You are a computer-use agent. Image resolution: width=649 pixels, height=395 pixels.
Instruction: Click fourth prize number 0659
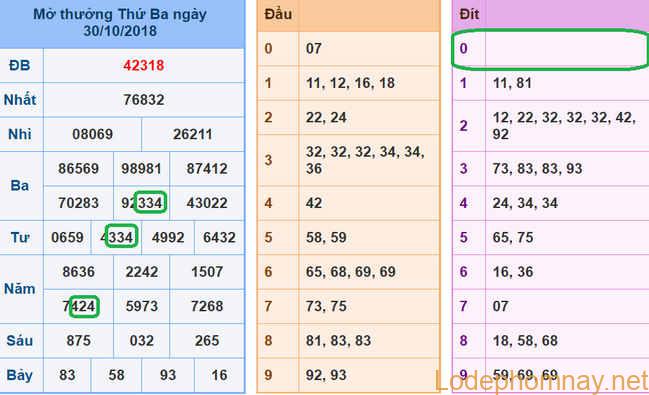click(x=67, y=237)
